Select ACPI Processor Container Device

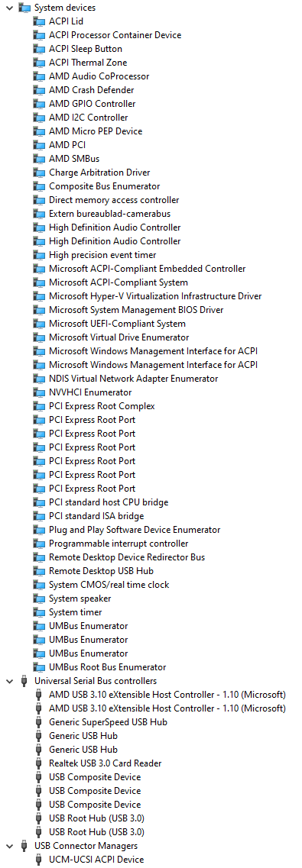coord(115,35)
